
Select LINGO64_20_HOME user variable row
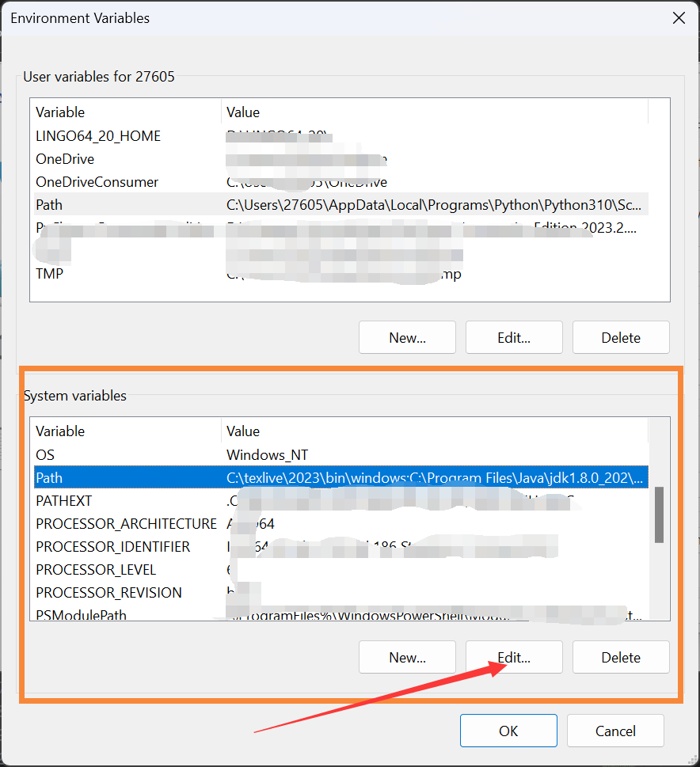coord(341,136)
